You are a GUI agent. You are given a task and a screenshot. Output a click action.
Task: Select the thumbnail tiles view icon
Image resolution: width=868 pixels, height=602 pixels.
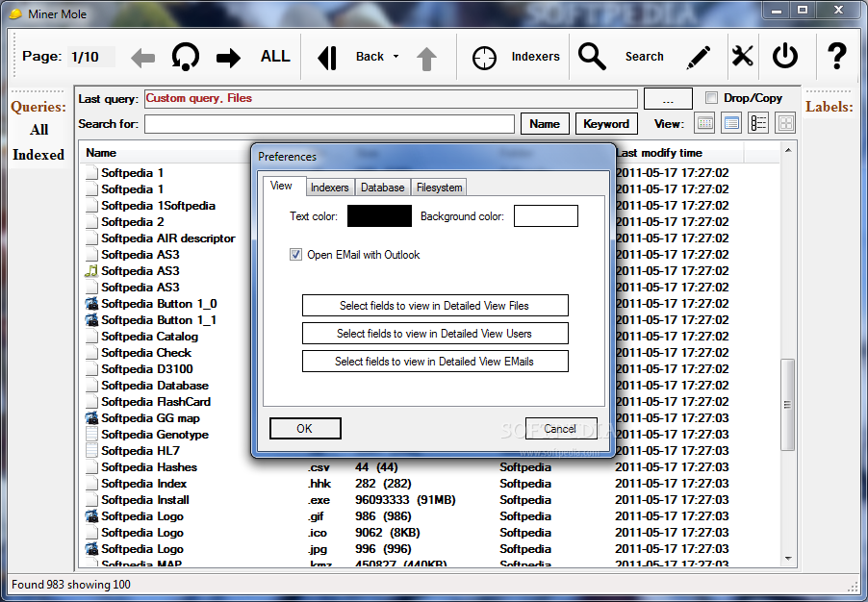[x=785, y=123]
